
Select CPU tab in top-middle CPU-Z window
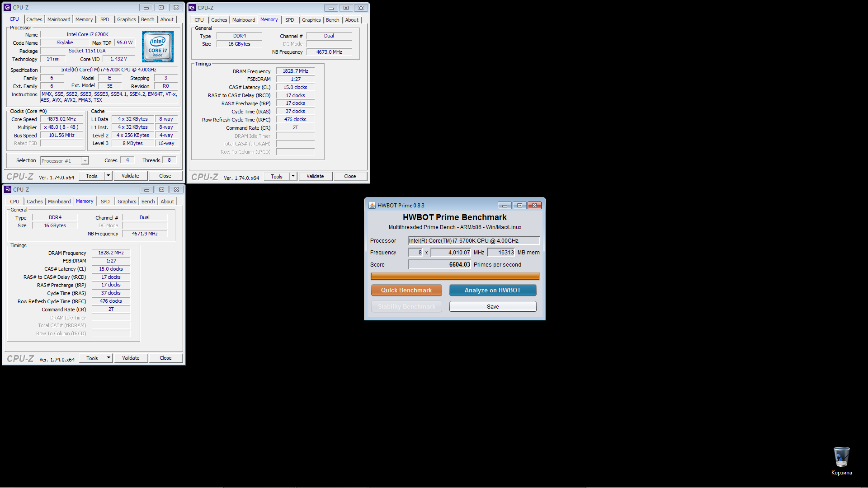[x=199, y=20]
